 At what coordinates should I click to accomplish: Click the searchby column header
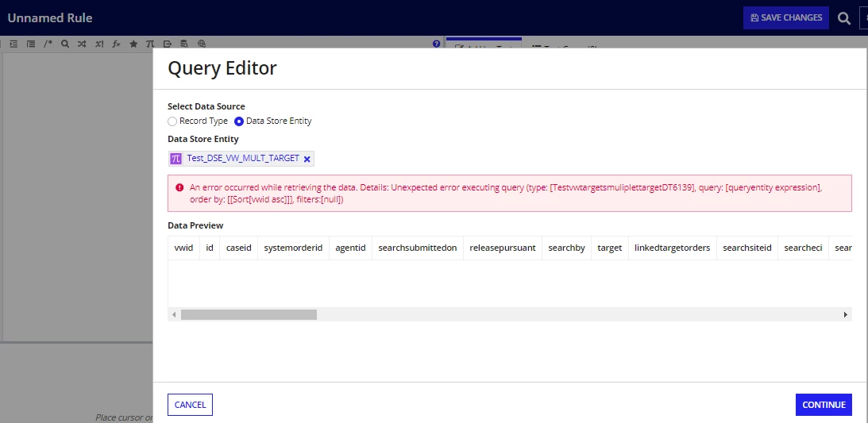[566, 248]
